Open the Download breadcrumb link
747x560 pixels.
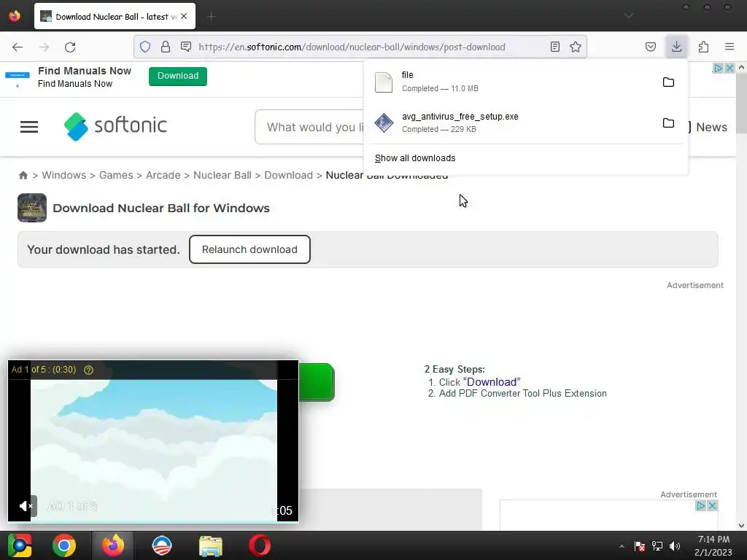pos(288,175)
